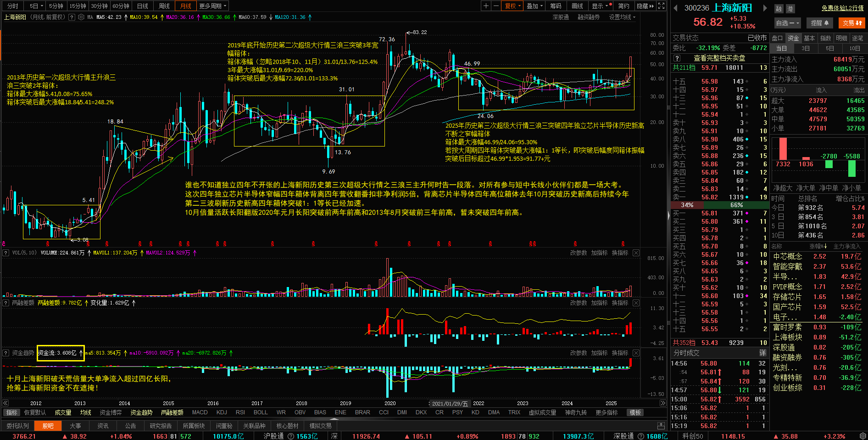Screen dimensions: 868x440
Task: Close the 两融差额 indicator panel
Action: coord(636,303)
